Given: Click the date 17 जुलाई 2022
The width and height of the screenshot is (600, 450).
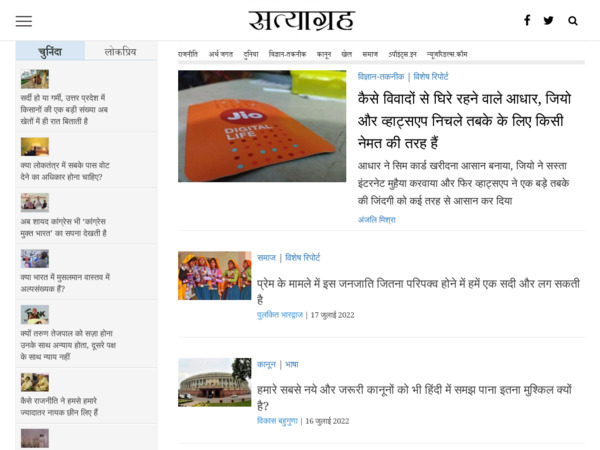Looking at the screenshot, I should pyautogui.click(x=333, y=315).
